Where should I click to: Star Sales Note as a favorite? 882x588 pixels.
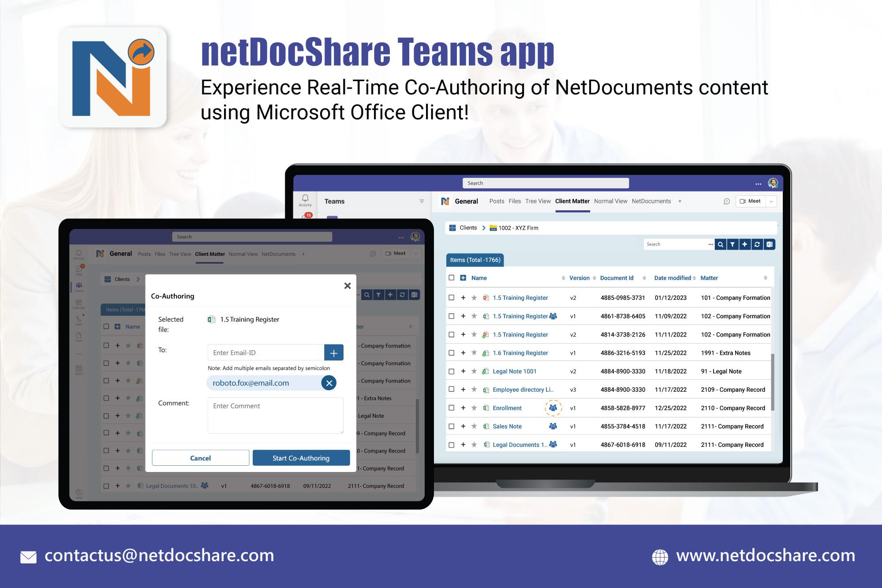[x=473, y=426]
